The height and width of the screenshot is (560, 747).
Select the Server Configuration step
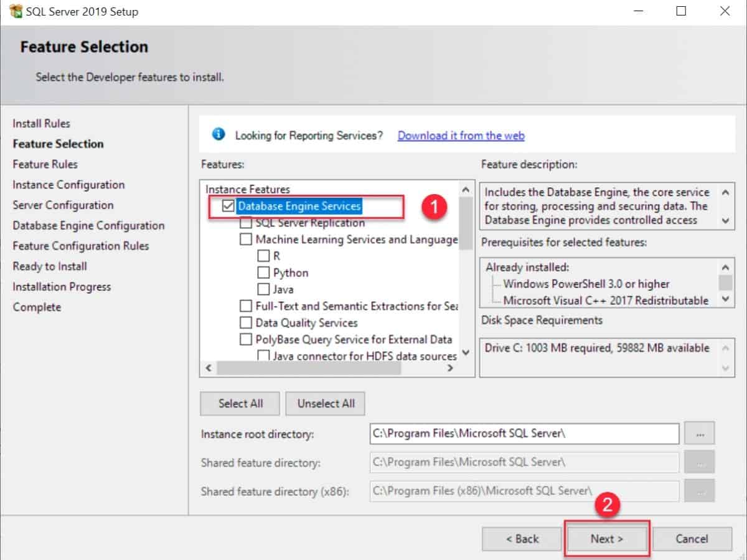(x=63, y=205)
